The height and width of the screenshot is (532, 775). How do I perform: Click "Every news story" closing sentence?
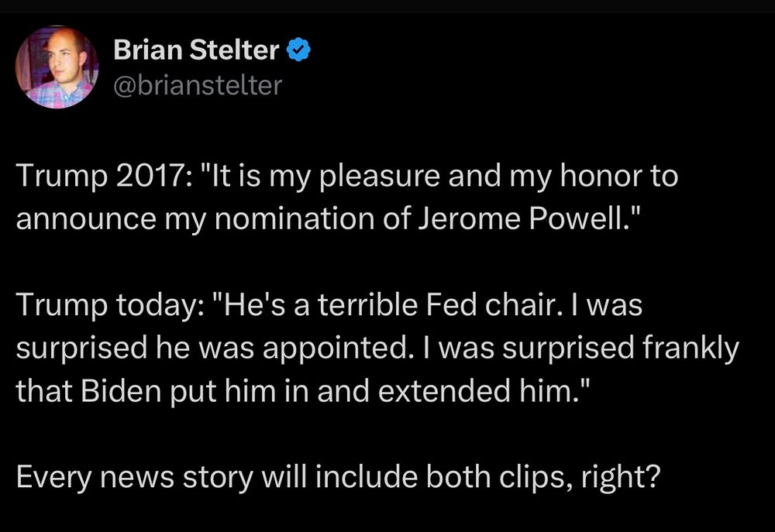click(x=135, y=478)
